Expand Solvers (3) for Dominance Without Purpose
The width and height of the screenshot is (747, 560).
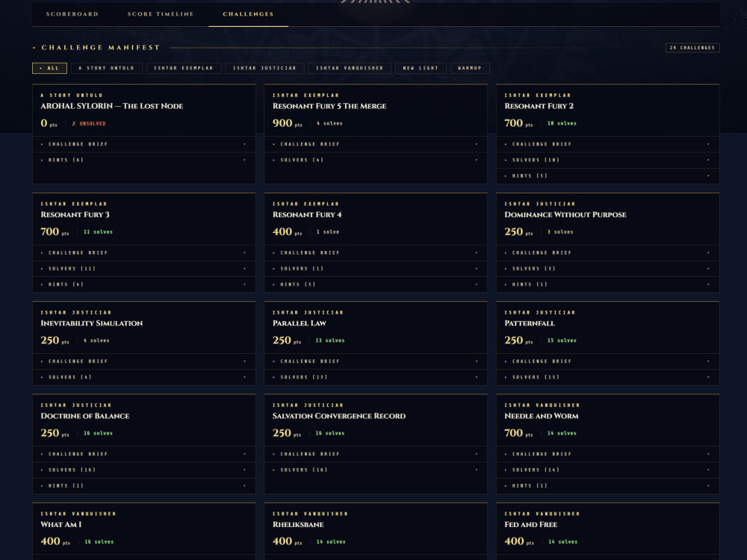click(x=607, y=269)
